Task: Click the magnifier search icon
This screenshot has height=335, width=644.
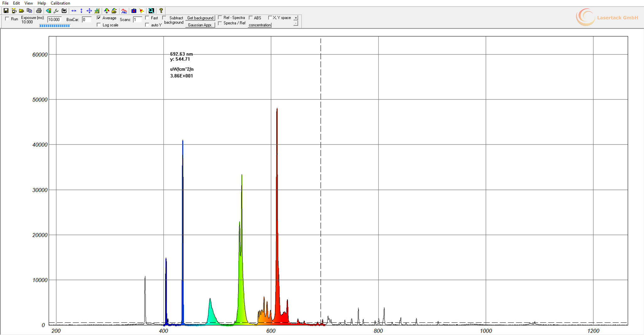Action: 151,11
